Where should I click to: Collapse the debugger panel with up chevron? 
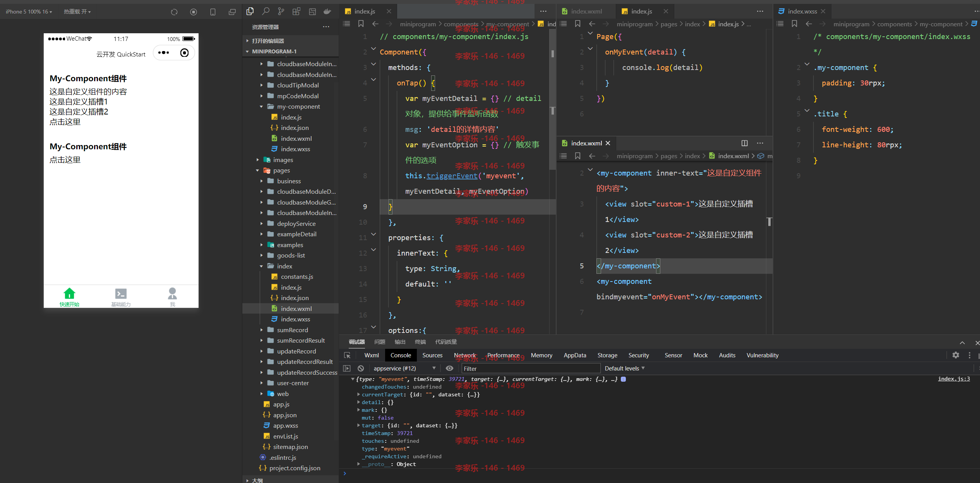[962, 343]
